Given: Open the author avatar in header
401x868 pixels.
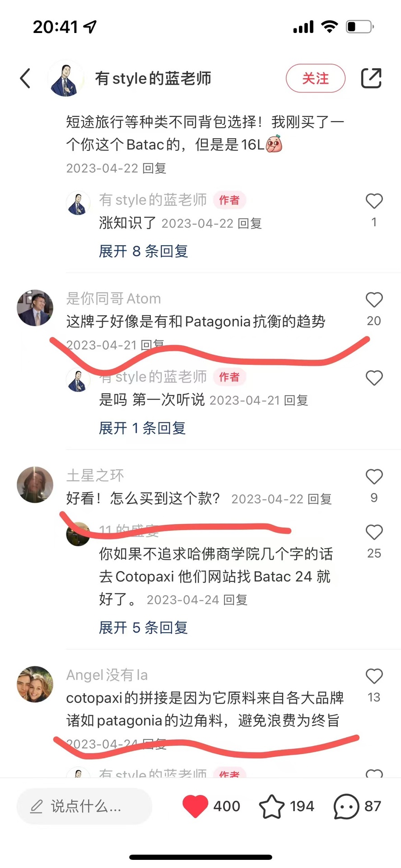Looking at the screenshot, I should [66, 79].
